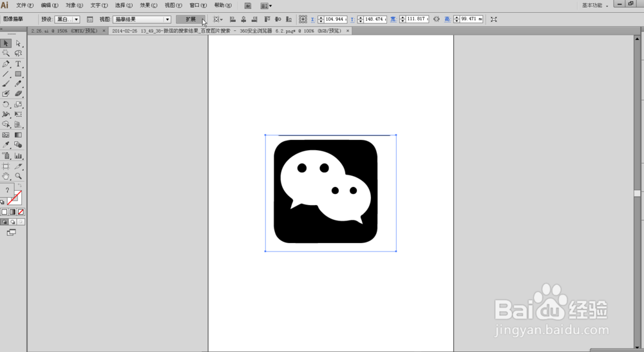Swap fill and stroke arrow
Viewport: 644px width, 352px height.
coord(20,186)
